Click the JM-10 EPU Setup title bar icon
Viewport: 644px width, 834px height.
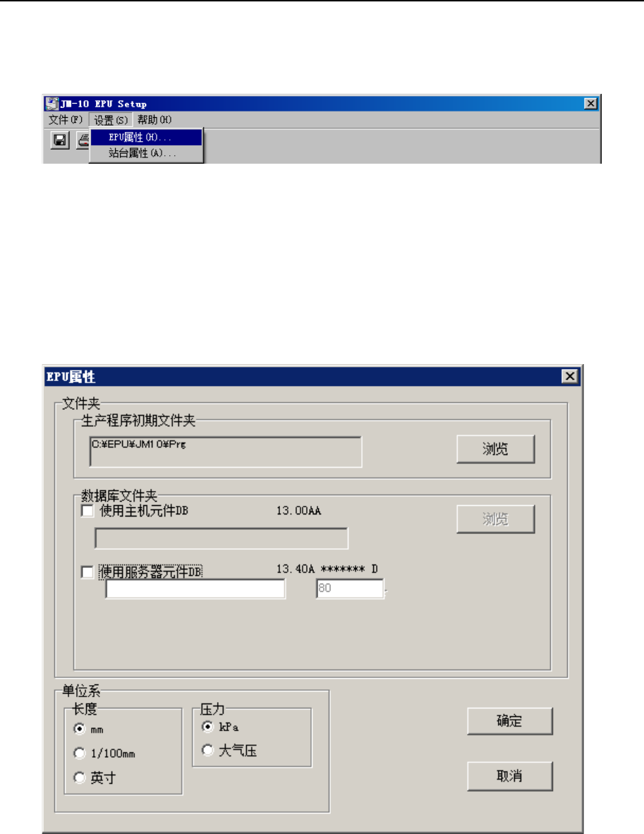coord(51,103)
